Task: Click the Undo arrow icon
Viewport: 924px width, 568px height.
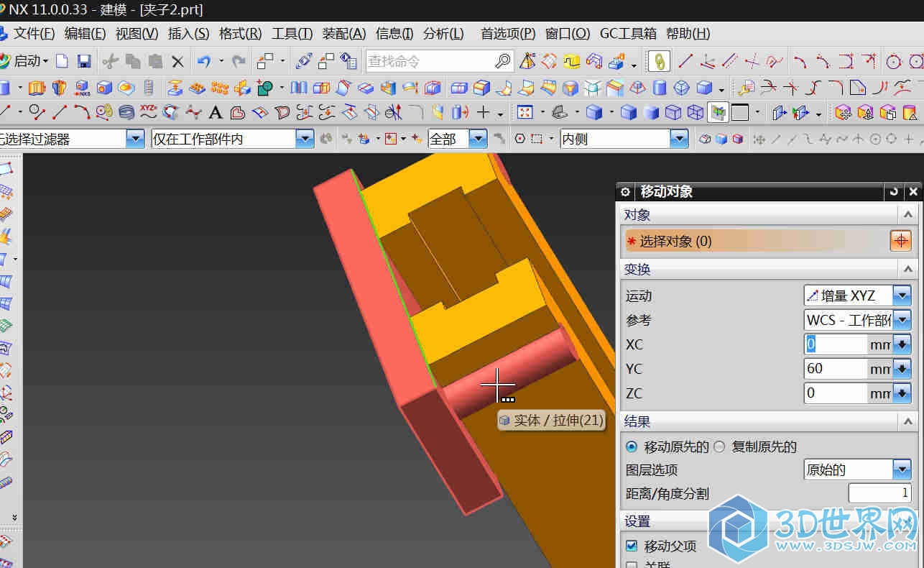Action: click(204, 61)
